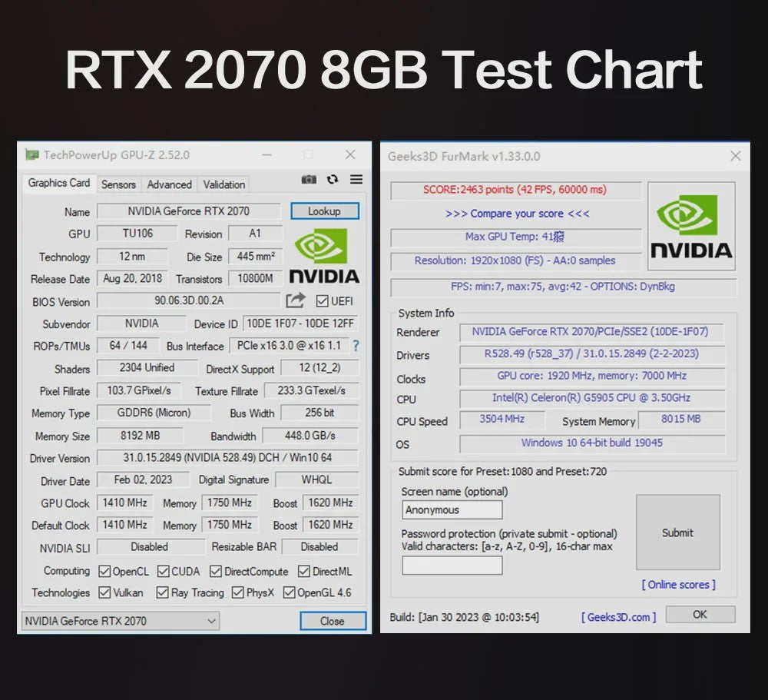Click the NVIDIA logo in GPU-Z
The height and width of the screenshot is (700, 768).
(x=324, y=256)
